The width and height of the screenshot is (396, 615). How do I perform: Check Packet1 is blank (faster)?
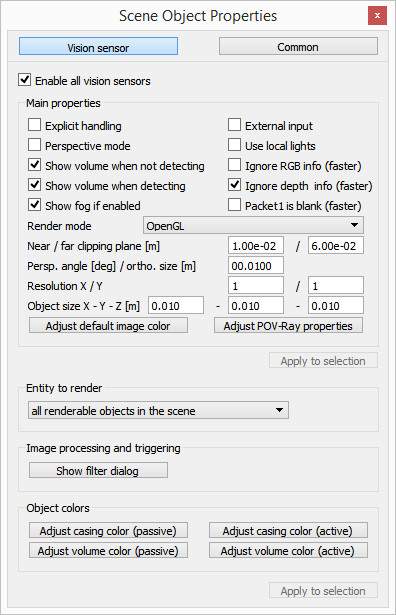[234, 205]
